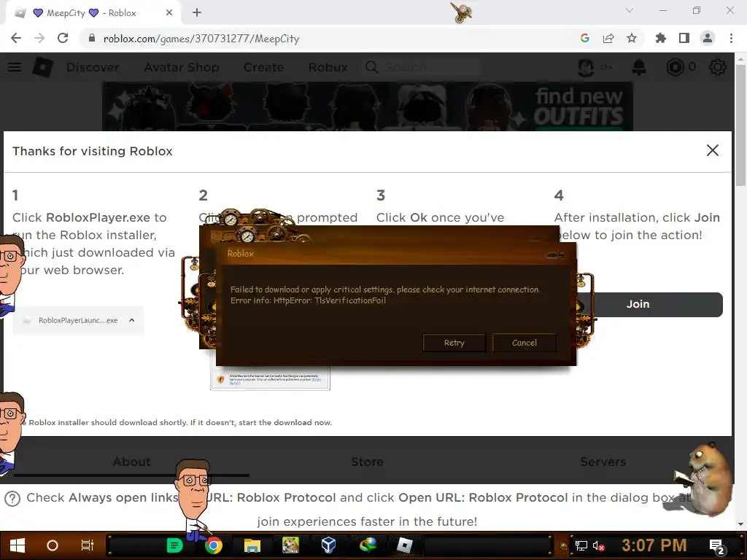
Task: Open the Create menu item
Action: 263,68
